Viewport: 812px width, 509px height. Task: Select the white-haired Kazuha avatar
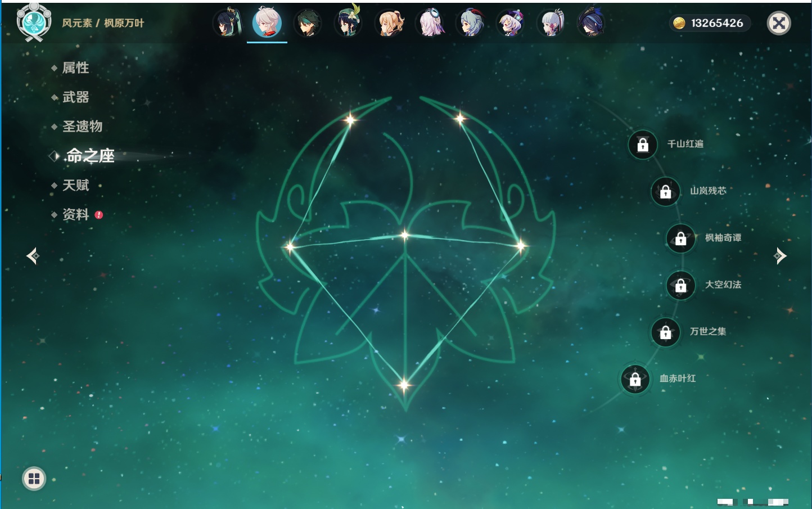click(267, 22)
